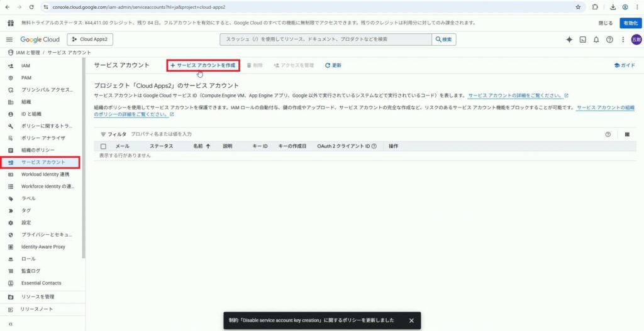Click the 有効化 activate button
Screen dimensions: 644x331
coord(628,23)
